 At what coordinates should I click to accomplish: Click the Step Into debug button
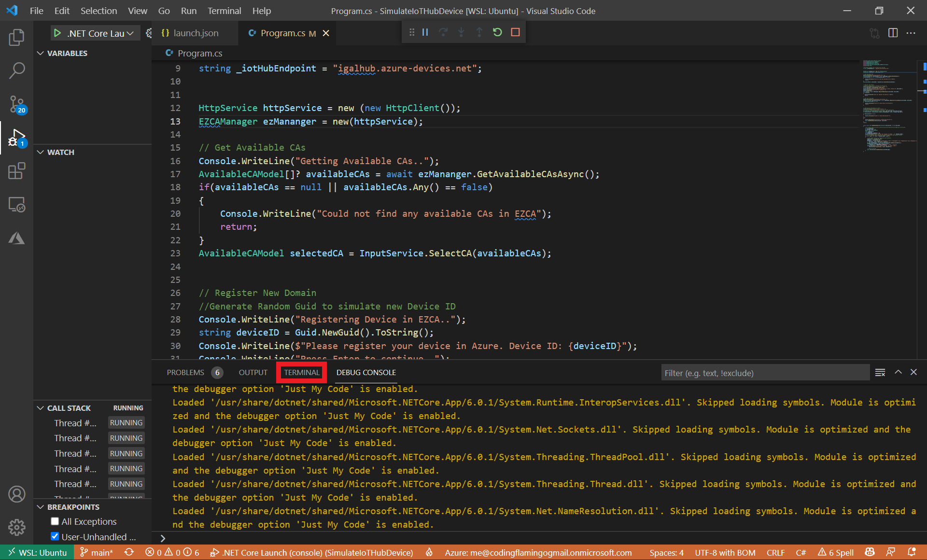[461, 32]
